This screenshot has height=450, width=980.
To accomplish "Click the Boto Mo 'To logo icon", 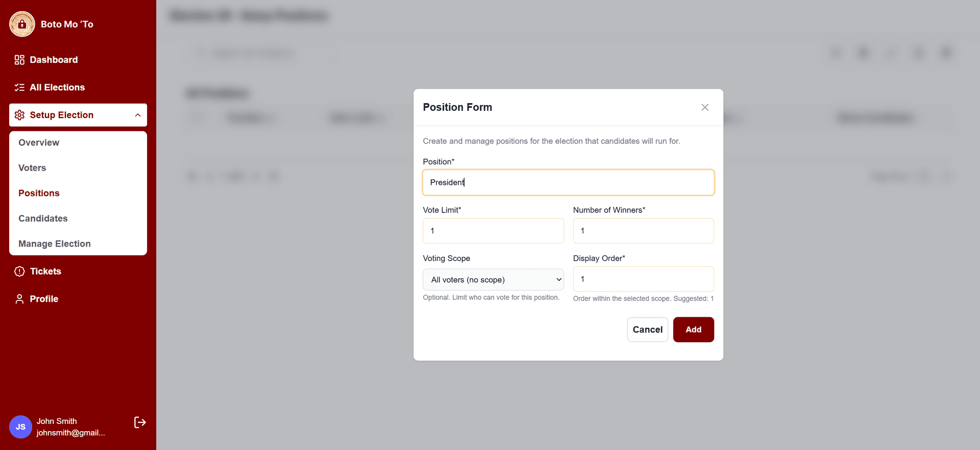I will 22,24.
